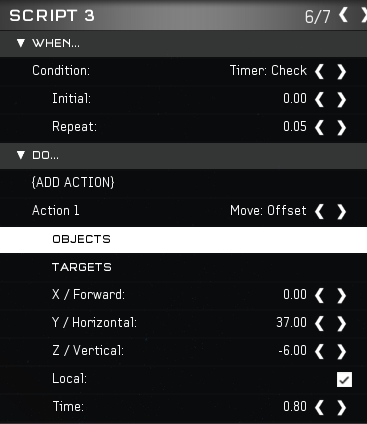Open the OBJECTS entry
Image resolution: width=367 pixels, height=424 pixels.
pyautogui.click(x=183, y=239)
